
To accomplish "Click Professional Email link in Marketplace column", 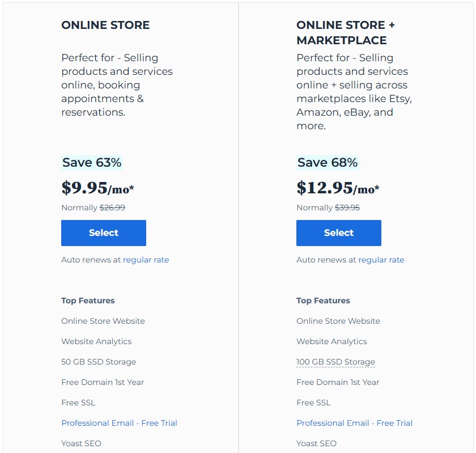I will (x=354, y=423).
